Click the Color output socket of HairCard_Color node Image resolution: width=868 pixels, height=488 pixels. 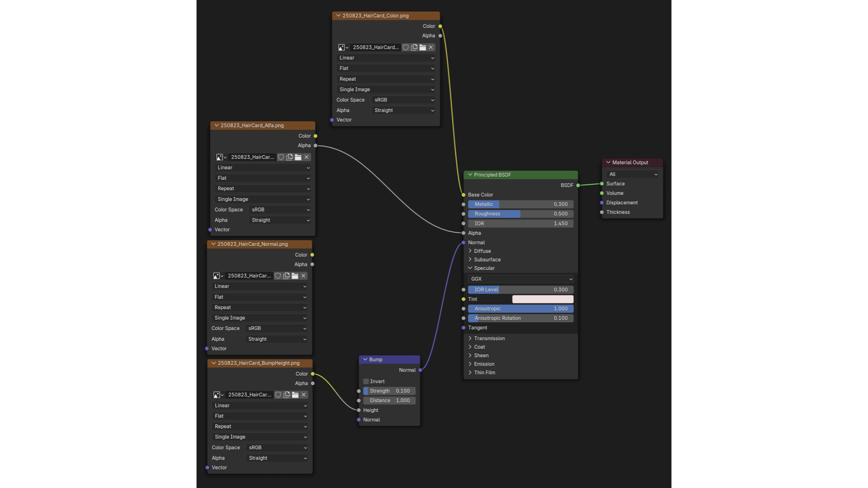pos(440,26)
